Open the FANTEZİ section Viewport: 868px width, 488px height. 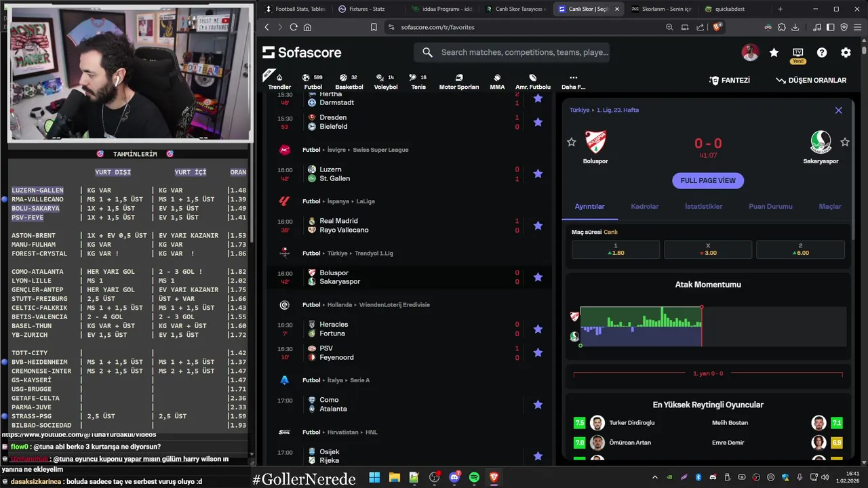point(730,80)
